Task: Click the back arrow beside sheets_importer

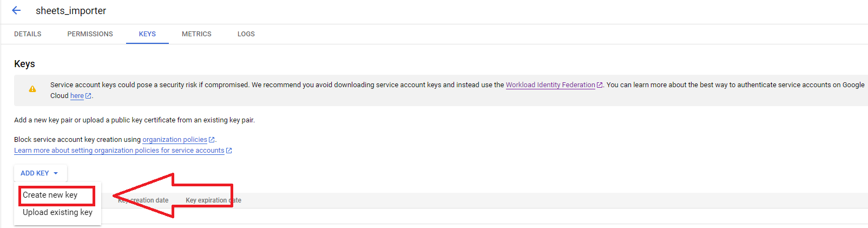Action: pos(16,10)
